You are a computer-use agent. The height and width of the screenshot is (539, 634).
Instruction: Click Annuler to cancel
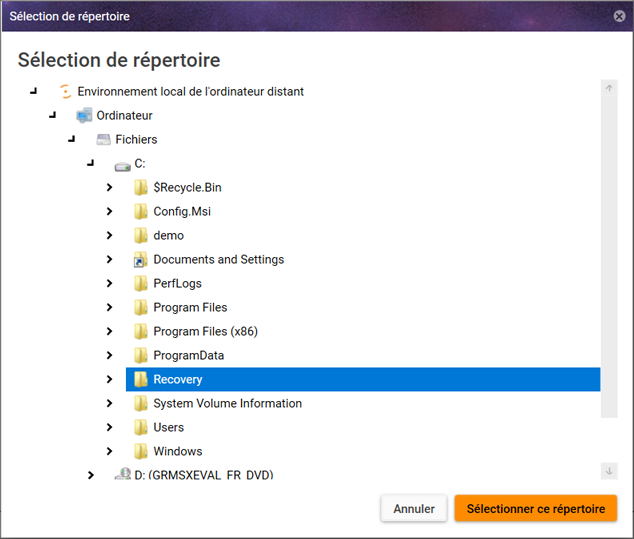click(414, 508)
